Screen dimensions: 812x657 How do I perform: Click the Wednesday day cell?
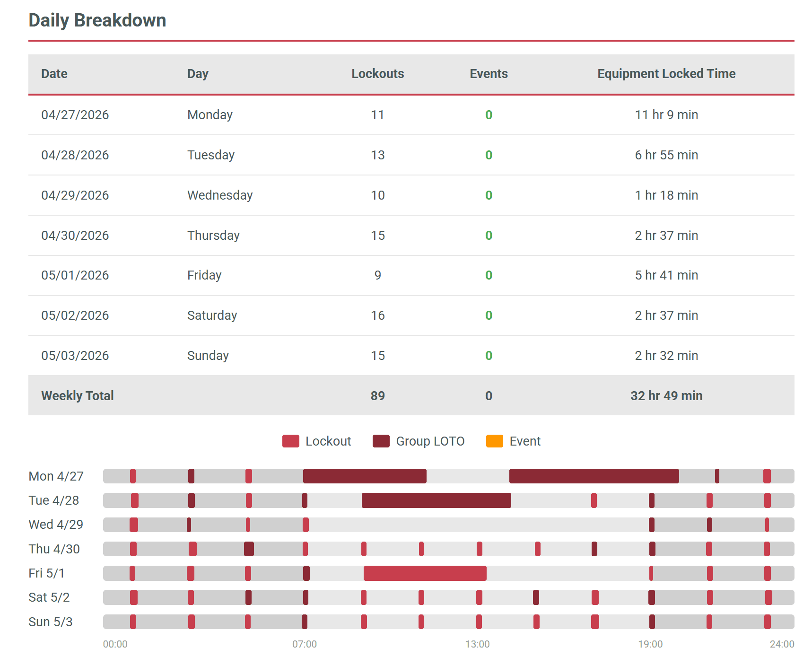point(220,195)
